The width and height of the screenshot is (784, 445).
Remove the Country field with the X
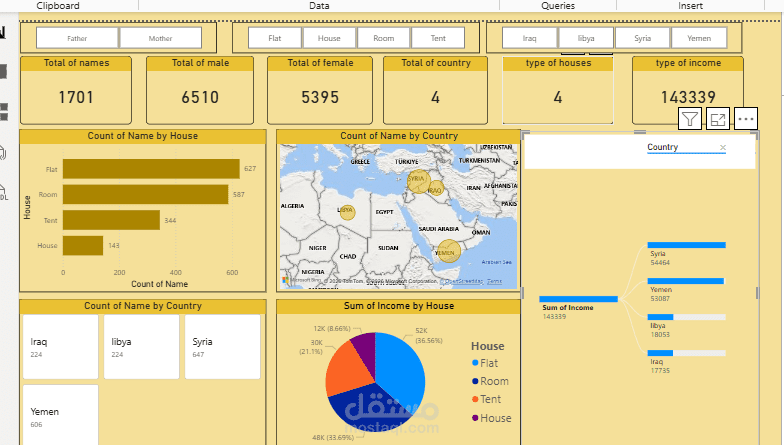pos(722,148)
